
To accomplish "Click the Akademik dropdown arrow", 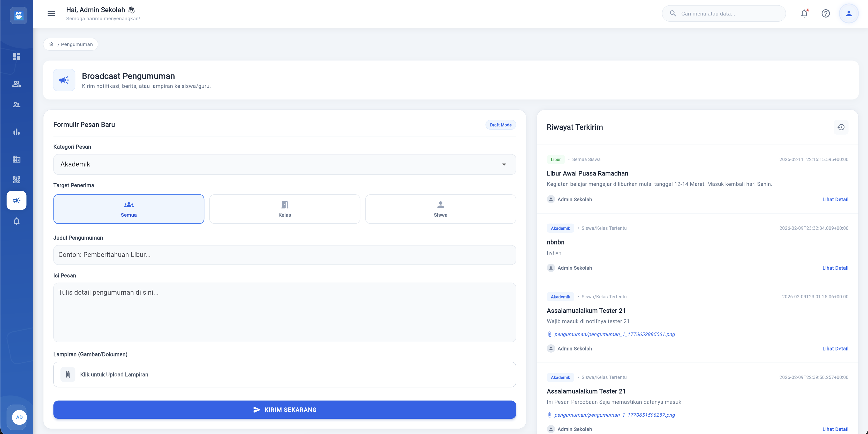I will coord(504,164).
